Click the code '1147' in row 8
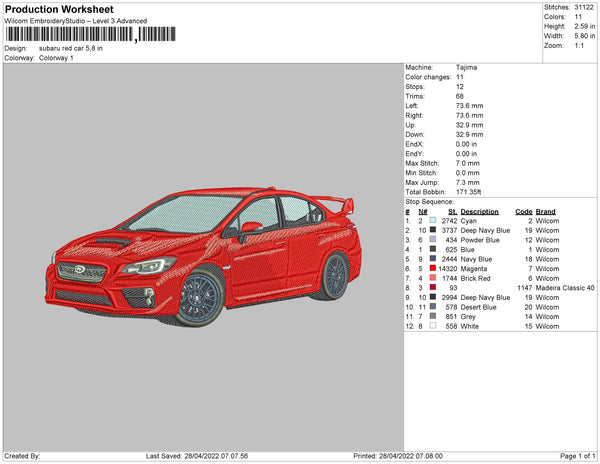This screenshot has width=600, height=464. click(x=525, y=288)
